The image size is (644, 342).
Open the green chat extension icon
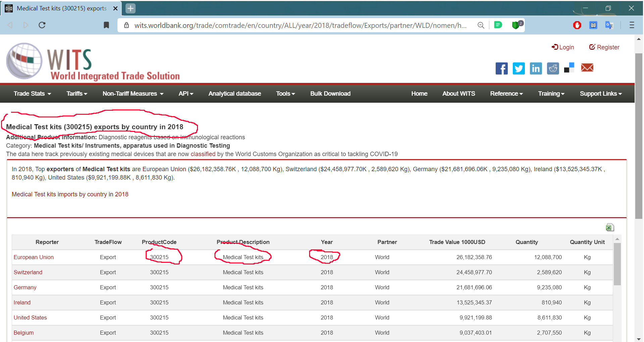(x=498, y=25)
